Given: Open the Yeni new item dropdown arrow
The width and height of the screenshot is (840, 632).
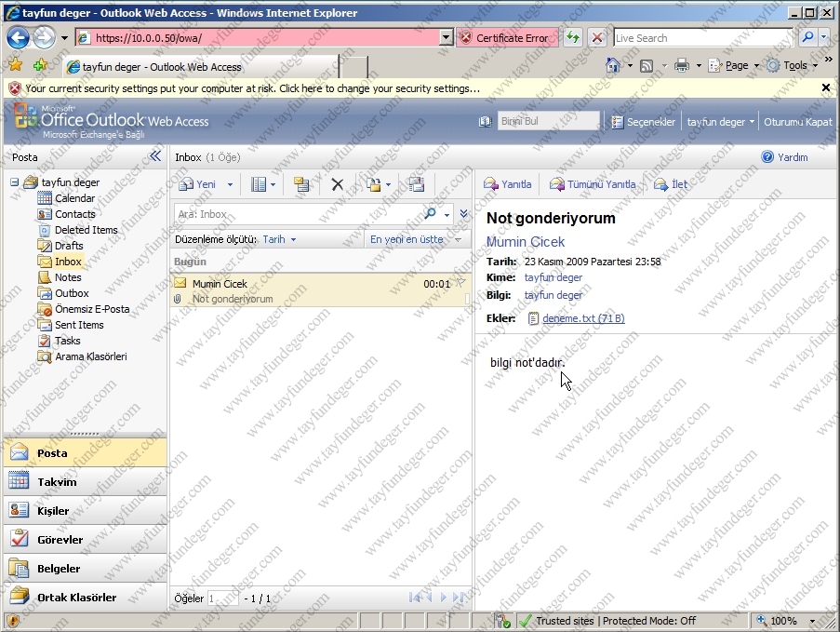Looking at the screenshot, I should point(230,185).
